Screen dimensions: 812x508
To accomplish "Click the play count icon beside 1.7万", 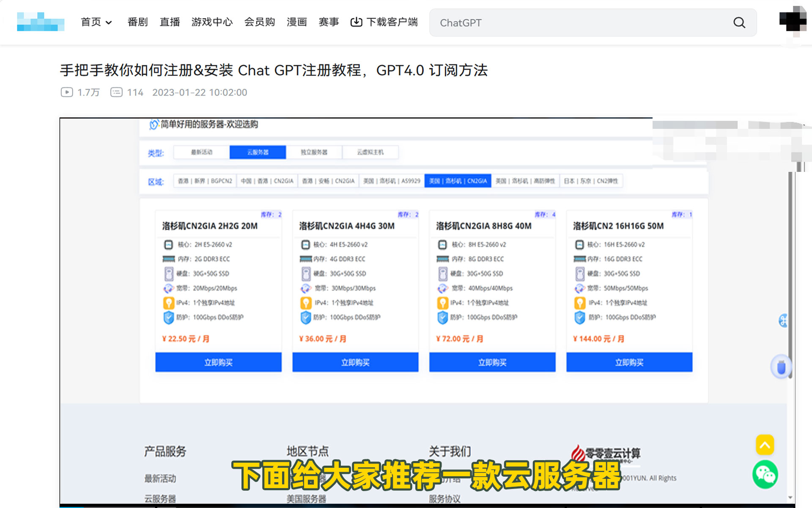I will coord(67,92).
